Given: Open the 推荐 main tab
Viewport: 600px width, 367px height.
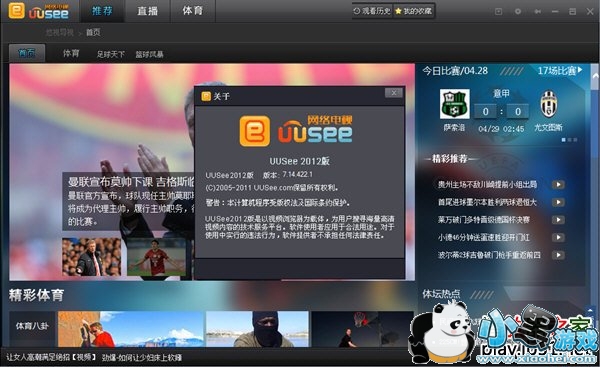Looking at the screenshot, I should 102,11.
